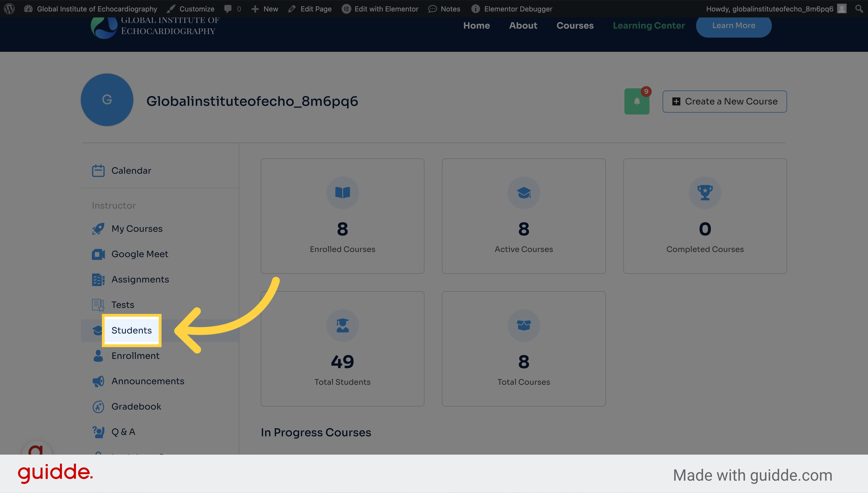Image resolution: width=868 pixels, height=493 pixels.
Task: Open Enrollment in the sidebar
Action: tap(135, 356)
